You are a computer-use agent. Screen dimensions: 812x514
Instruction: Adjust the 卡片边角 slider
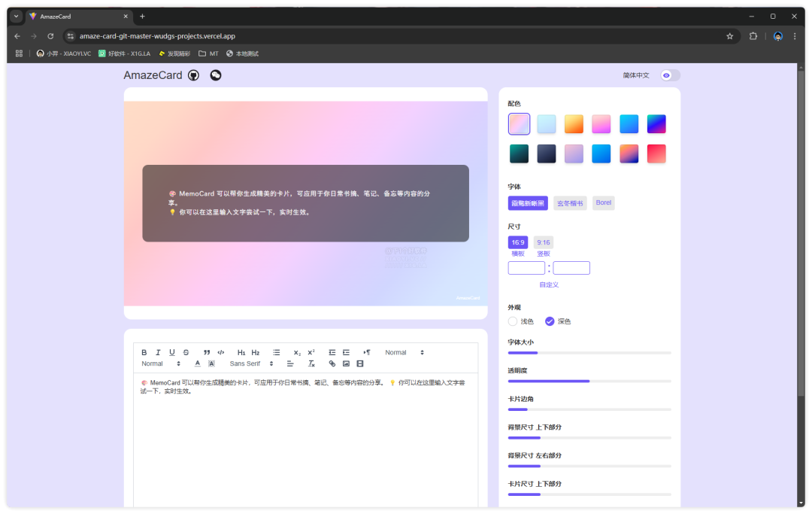point(589,409)
